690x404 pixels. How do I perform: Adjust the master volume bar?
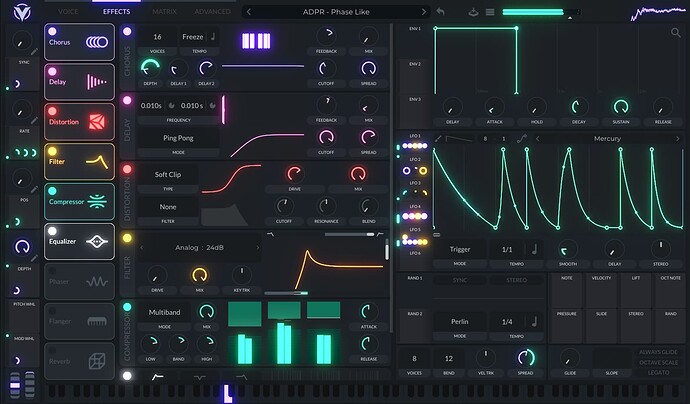tap(541, 12)
